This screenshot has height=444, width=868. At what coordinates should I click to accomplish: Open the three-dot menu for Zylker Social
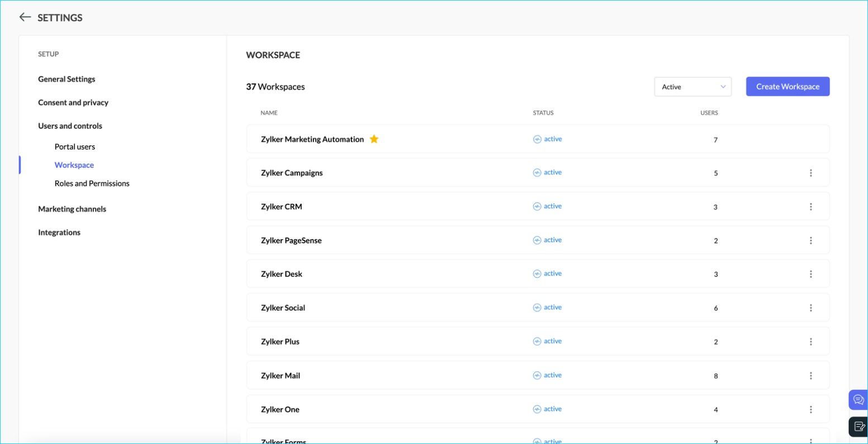(x=810, y=308)
